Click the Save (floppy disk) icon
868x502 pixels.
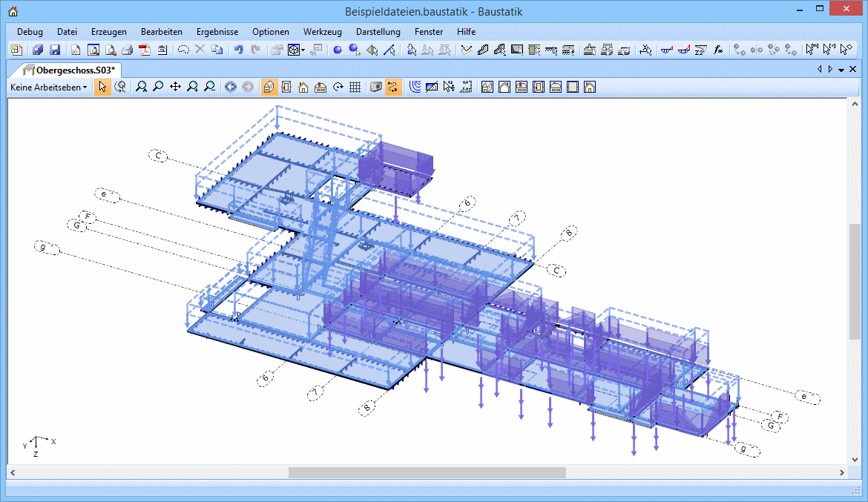[55, 50]
